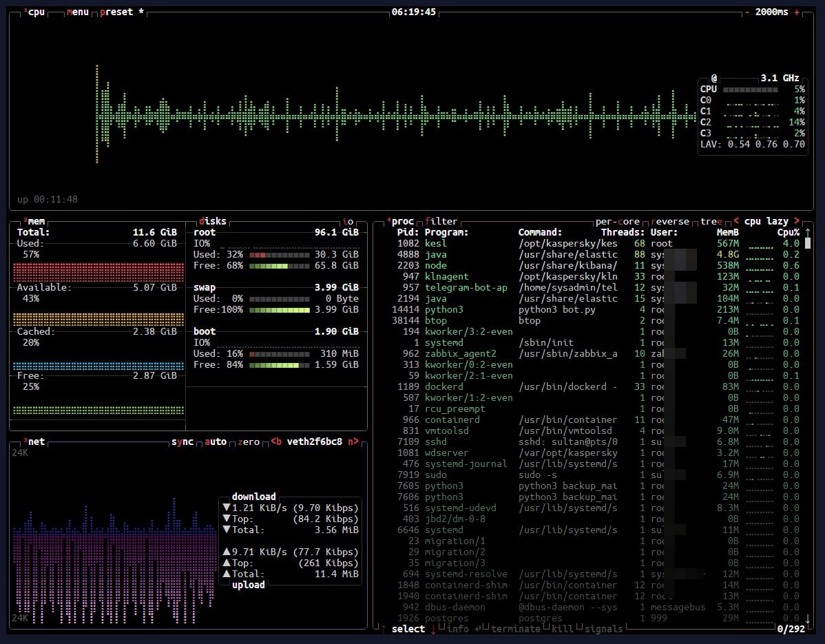Open the btop menu
Image resolution: width=825 pixels, height=644 pixels.
pos(77,12)
